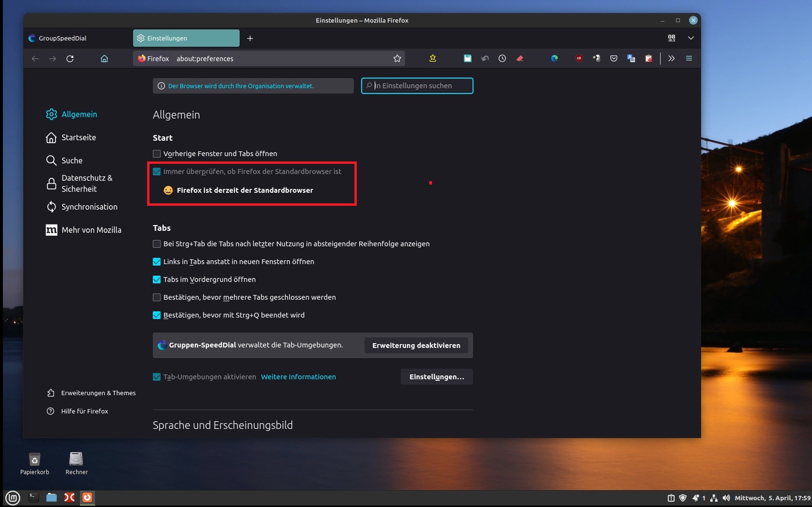Click the red eraser toolbar icon
This screenshot has height=507, width=812.
tap(520, 58)
